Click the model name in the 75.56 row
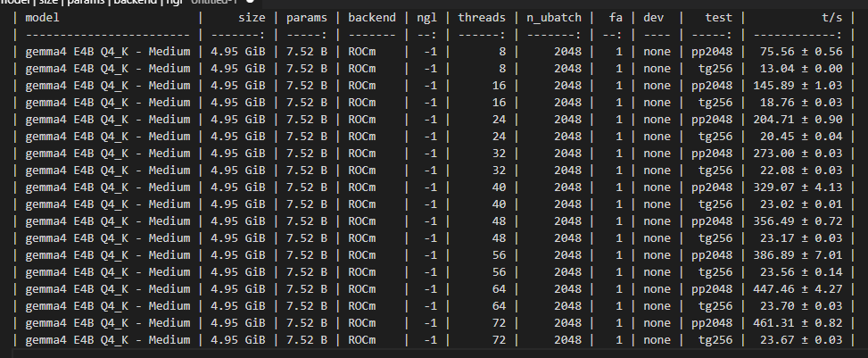The image size is (868, 358). pos(107,52)
